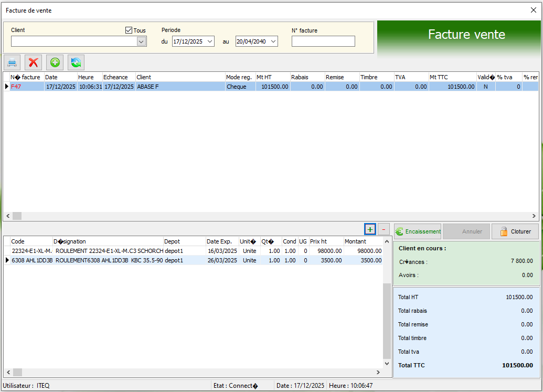Click the Client column header
The width and height of the screenshot is (543, 392).
180,77
